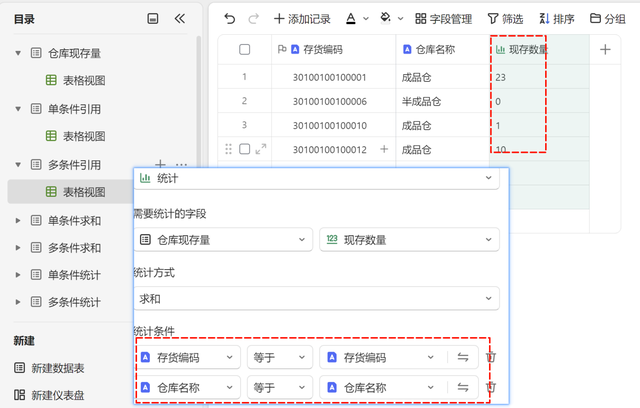Click the 现存数量 column header
Screen dimensions: 640x408
539,49
